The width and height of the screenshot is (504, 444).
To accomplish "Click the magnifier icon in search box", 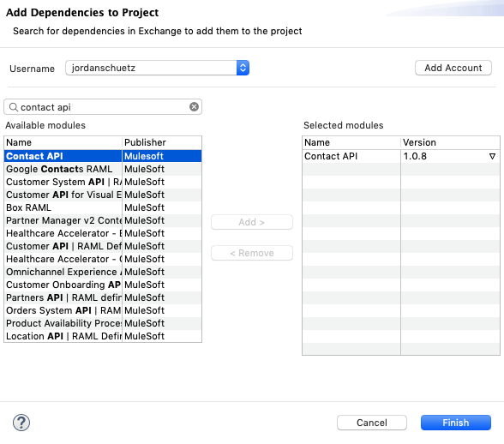I will click(13, 107).
